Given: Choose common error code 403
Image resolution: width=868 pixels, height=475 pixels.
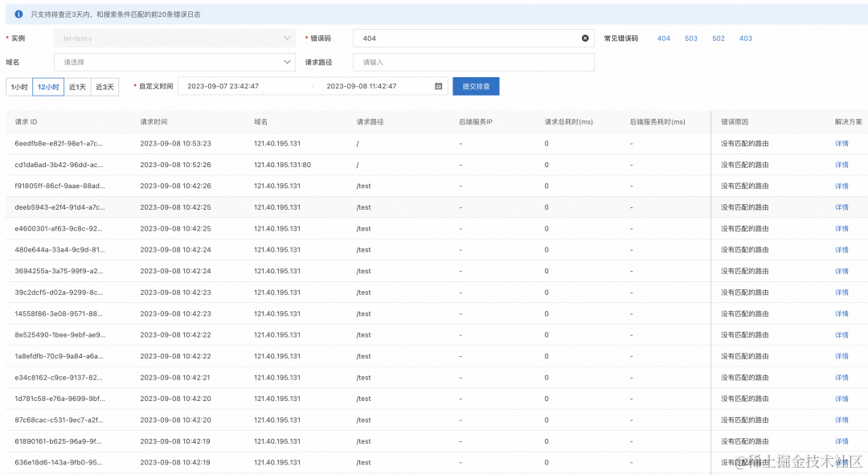Looking at the screenshot, I should pos(746,39).
